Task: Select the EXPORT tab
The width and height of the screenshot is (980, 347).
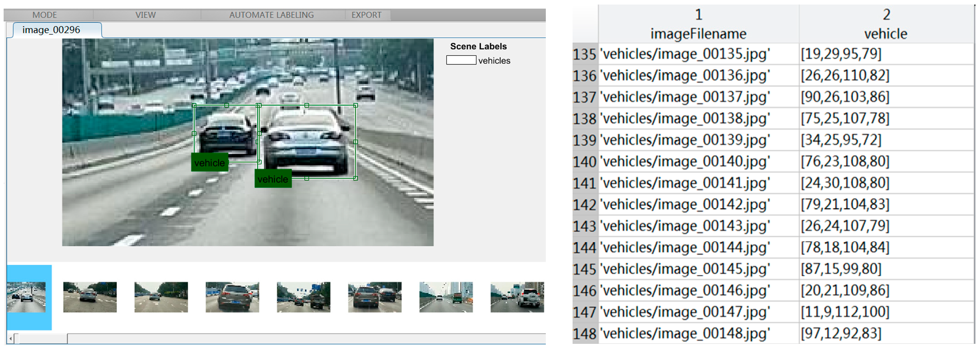Action: 366,15
